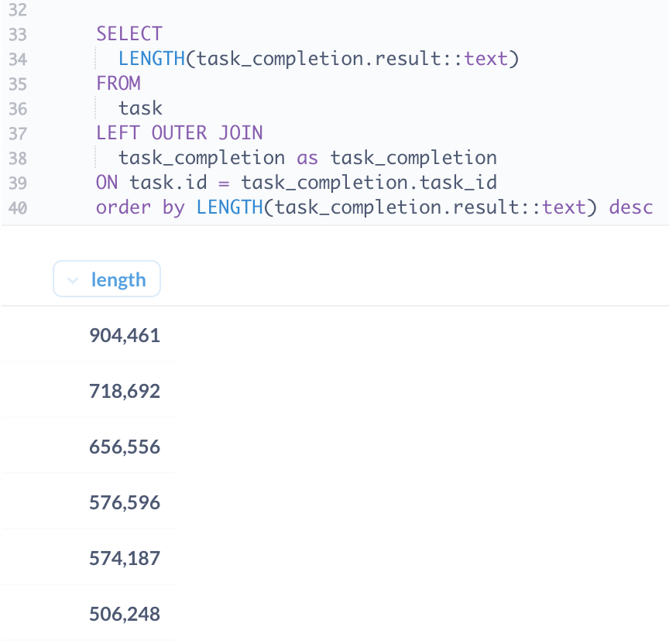This screenshot has width=669, height=644.
Task: Click line number 40 in the gutter
Action: 18,208
